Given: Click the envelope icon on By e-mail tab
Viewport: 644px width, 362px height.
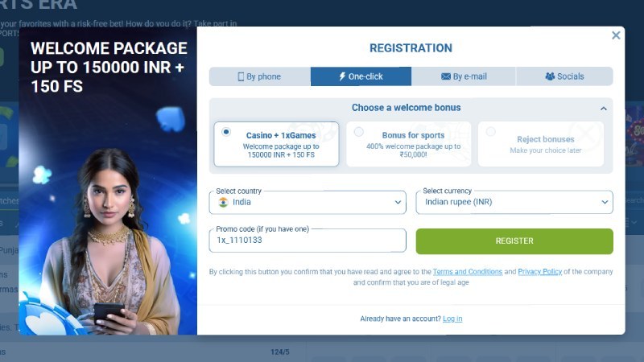Looking at the screenshot, I should click(x=446, y=76).
